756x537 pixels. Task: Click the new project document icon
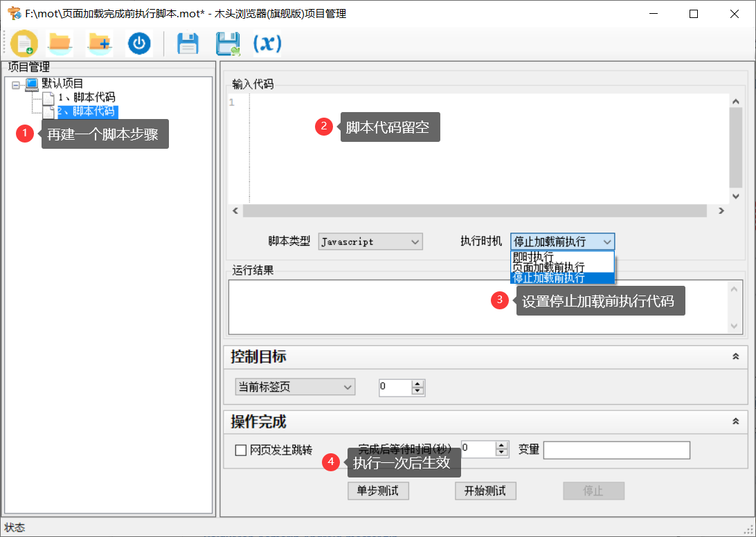point(24,44)
